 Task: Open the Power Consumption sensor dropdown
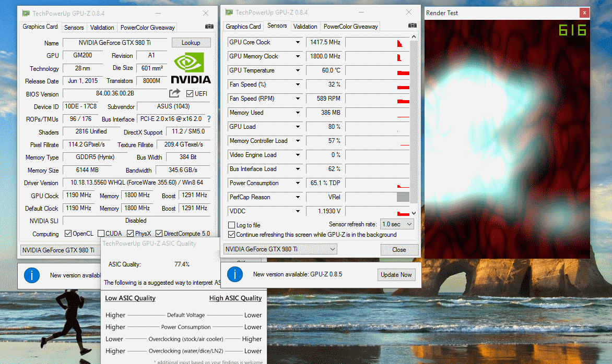298,183
